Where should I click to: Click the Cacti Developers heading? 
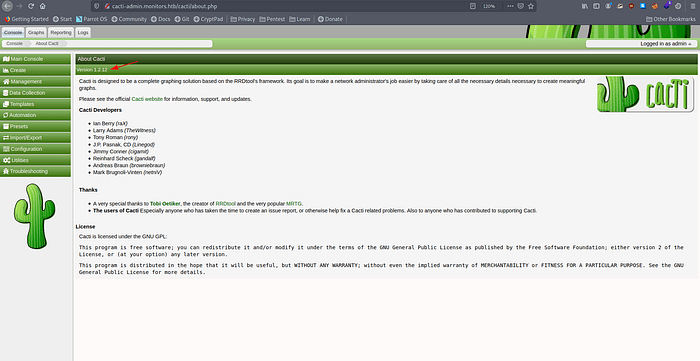click(x=100, y=110)
